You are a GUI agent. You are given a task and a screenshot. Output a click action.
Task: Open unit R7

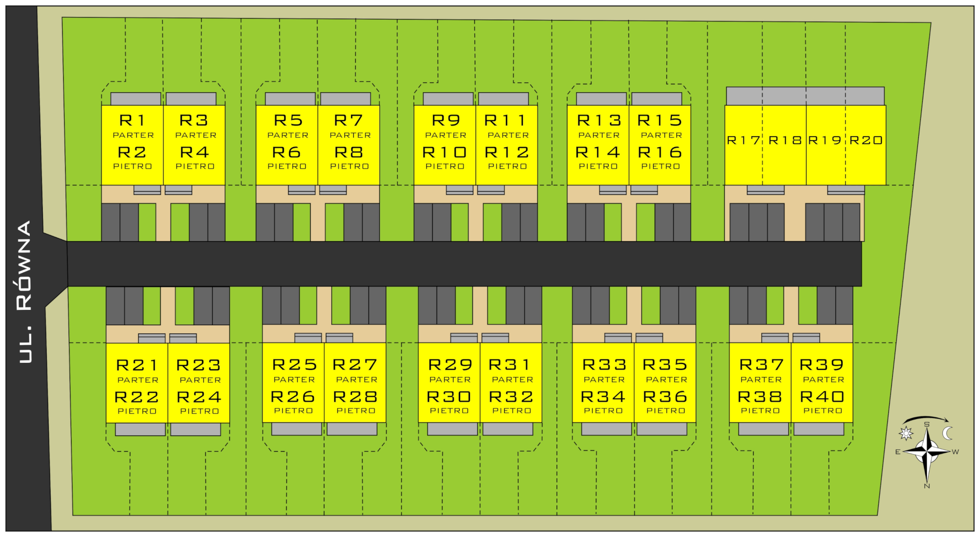[x=348, y=120]
